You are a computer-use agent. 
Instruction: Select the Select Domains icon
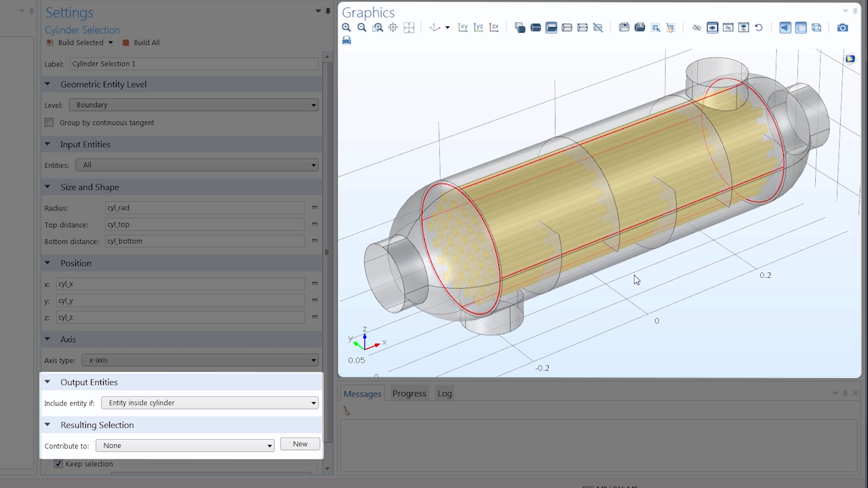pos(536,28)
